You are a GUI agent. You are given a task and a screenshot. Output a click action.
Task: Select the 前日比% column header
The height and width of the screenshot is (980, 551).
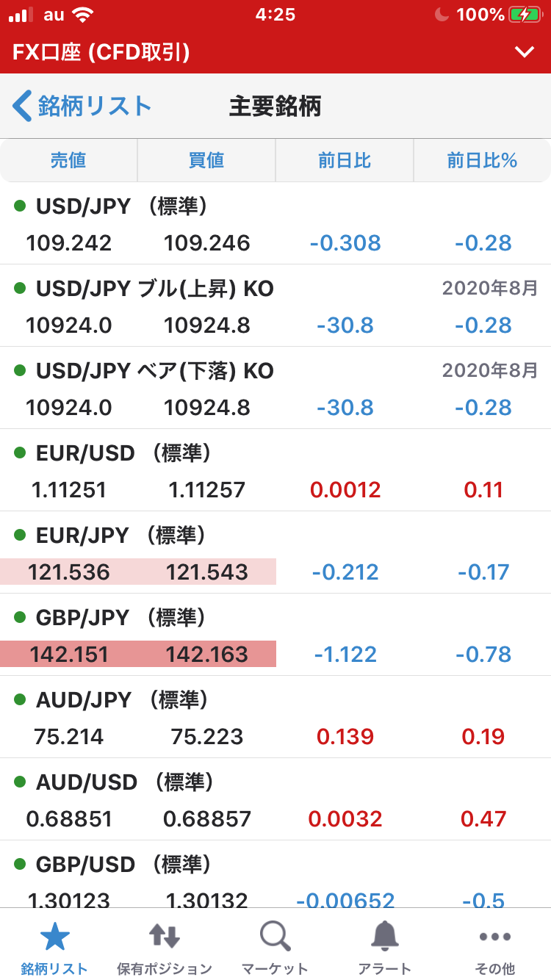(x=483, y=160)
